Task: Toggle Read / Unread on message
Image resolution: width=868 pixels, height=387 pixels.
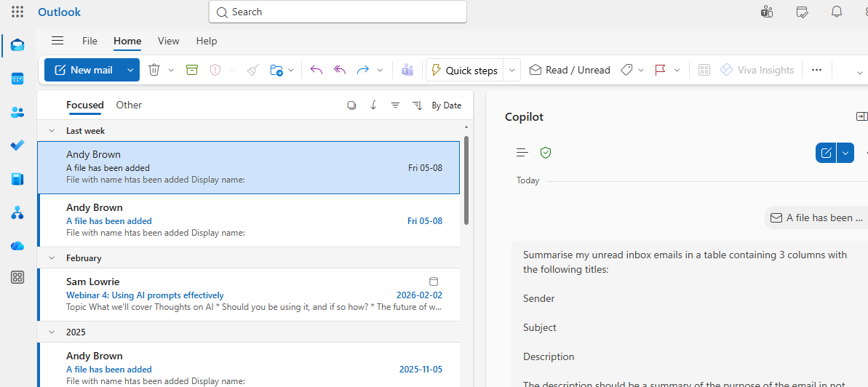Action: 570,71
